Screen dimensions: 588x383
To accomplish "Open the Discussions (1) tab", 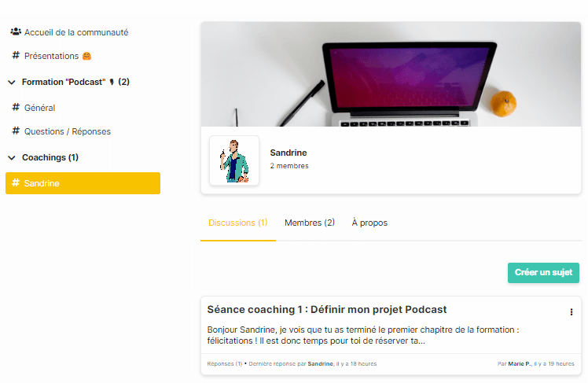I will click(x=237, y=223).
